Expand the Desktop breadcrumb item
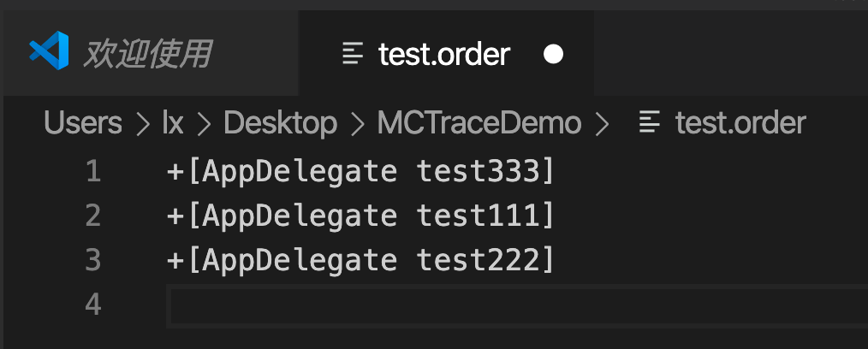The image size is (868, 349). pyautogui.click(x=280, y=123)
